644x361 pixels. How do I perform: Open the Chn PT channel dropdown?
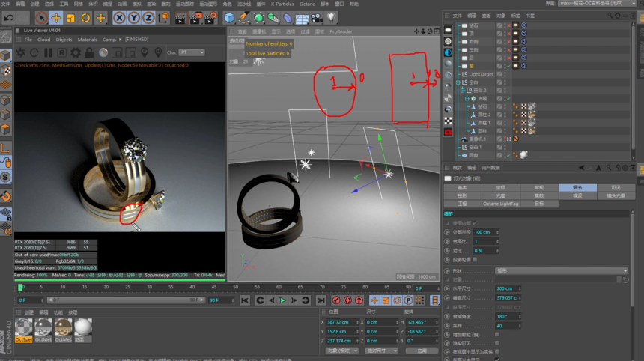pyautogui.click(x=192, y=52)
